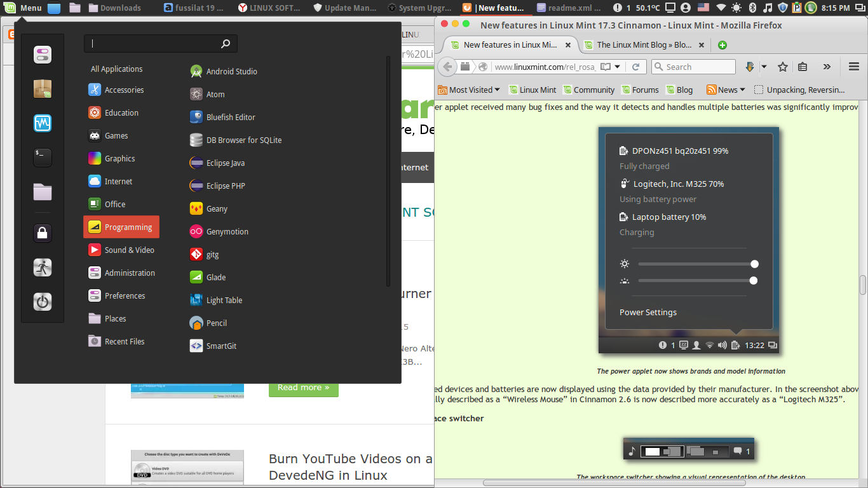Open the Forums bookmark
868x488 pixels.
639,90
